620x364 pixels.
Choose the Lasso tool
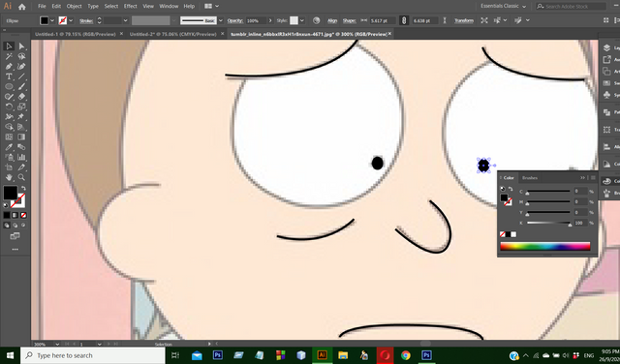coord(21,56)
